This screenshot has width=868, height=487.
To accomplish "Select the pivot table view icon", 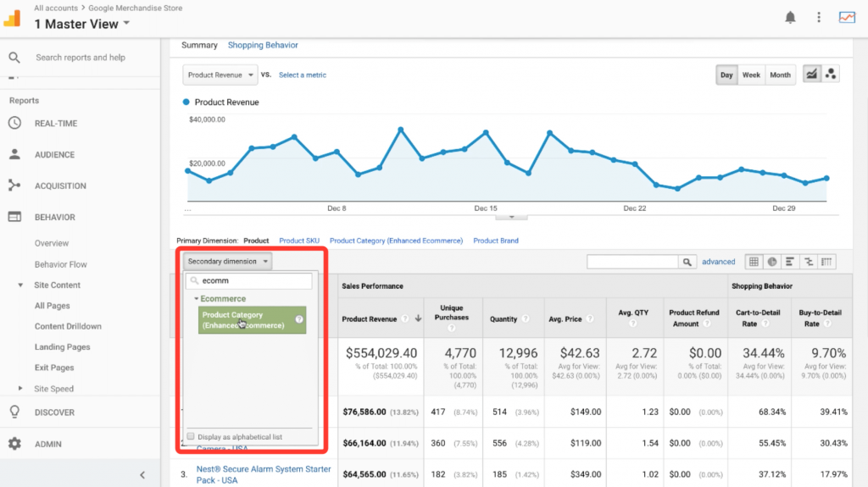I will point(826,262).
